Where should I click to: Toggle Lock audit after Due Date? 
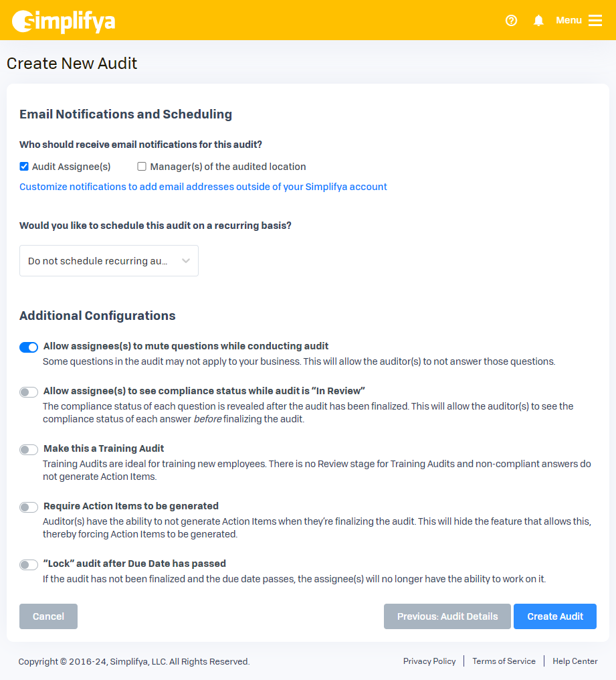point(29,565)
